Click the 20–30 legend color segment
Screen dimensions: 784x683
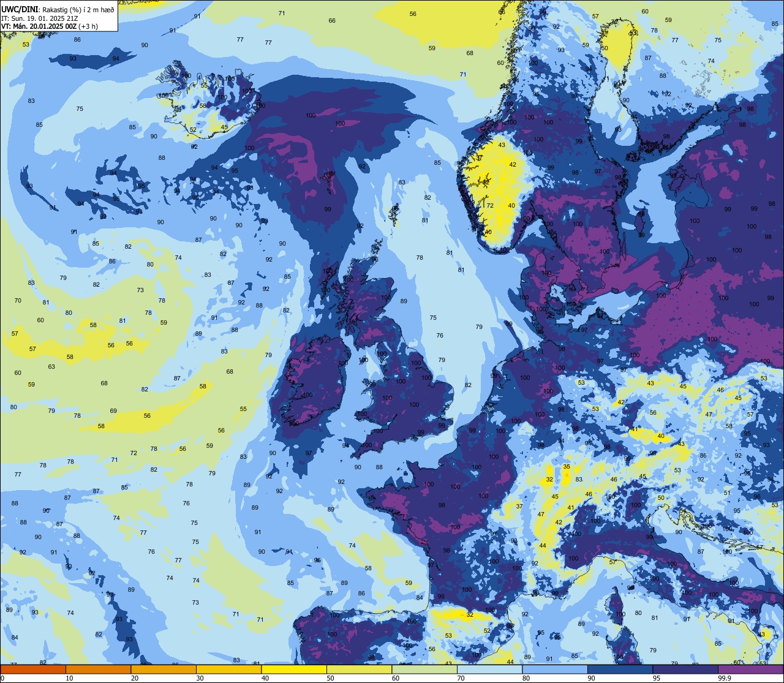click(x=164, y=669)
